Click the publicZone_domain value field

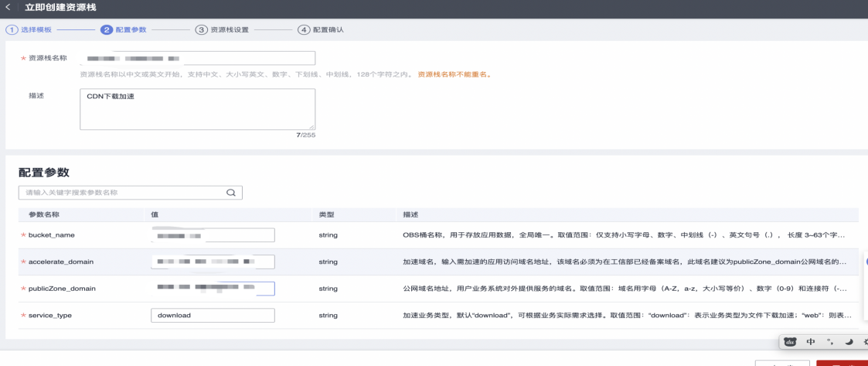click(213, 289)
